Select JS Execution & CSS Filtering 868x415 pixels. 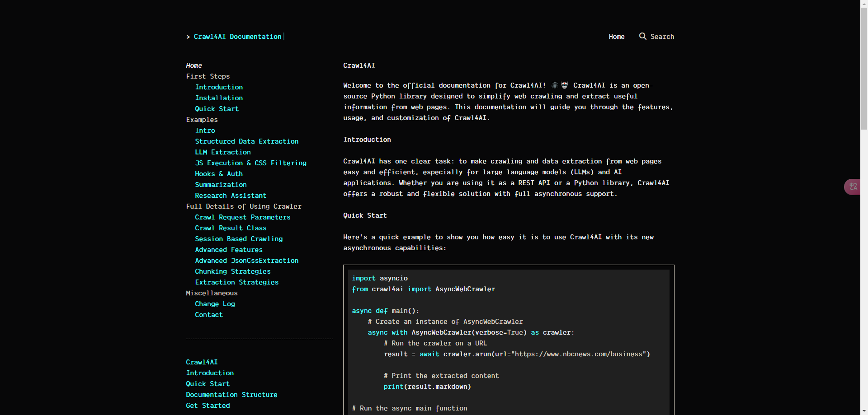click(x=250, y=163)
